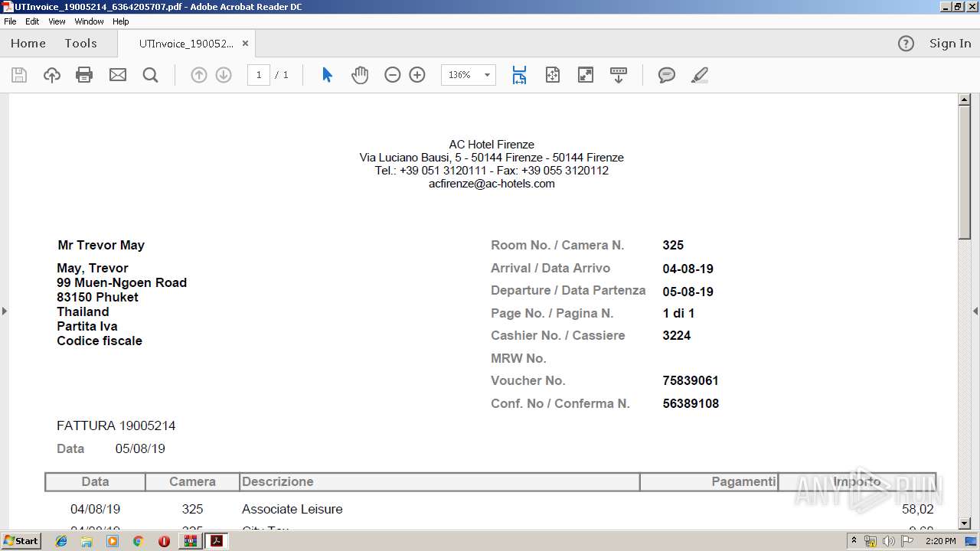Image resolution: width=980 pixels, height=551 pixels.
Task: Open the Windows Start menu
Action: tap(21, 541)
